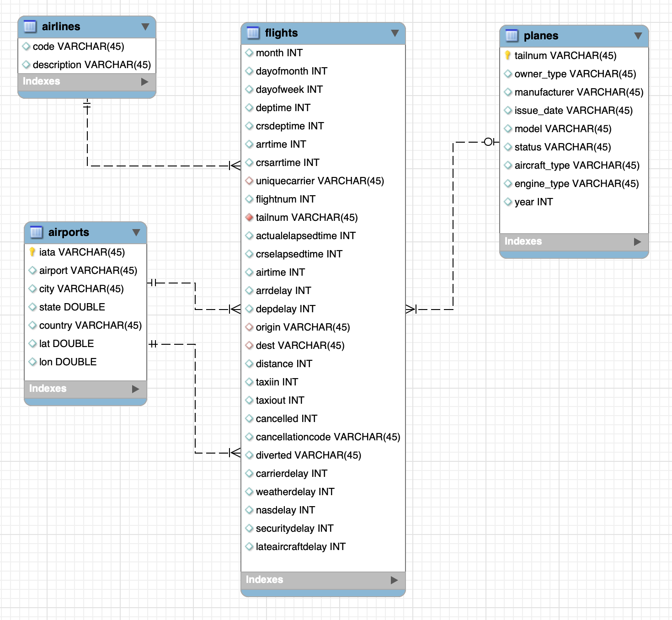
Task: Click the Indexes label in the flights table
Action: (265, 580)
